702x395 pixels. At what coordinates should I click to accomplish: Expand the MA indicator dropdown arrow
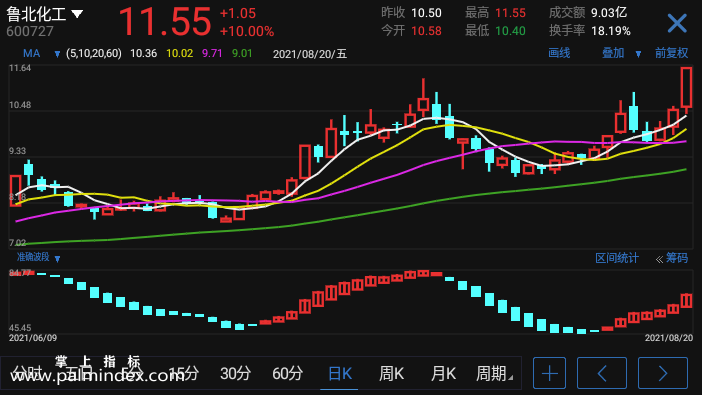tap(57, 55)
